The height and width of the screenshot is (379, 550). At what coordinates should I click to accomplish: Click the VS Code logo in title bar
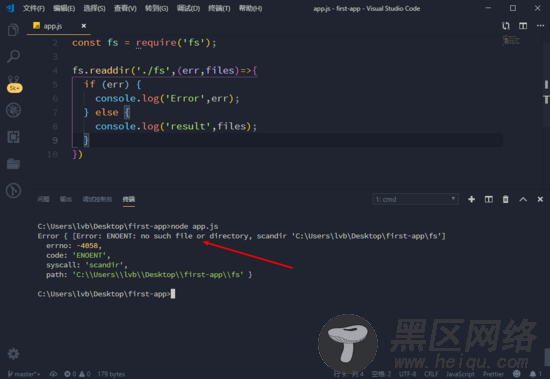click(x=10, y=8)
